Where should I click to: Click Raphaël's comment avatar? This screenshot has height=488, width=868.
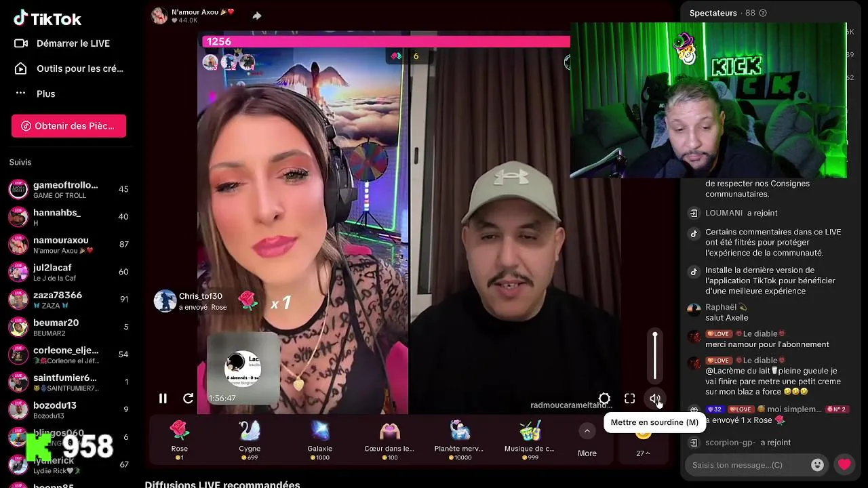tap(694, 309)
